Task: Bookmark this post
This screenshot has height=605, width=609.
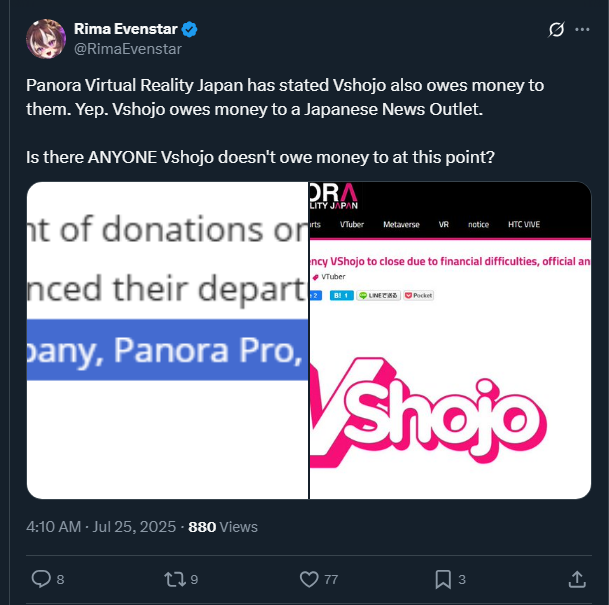Action: pyautogui.click(x=443, y=579)
